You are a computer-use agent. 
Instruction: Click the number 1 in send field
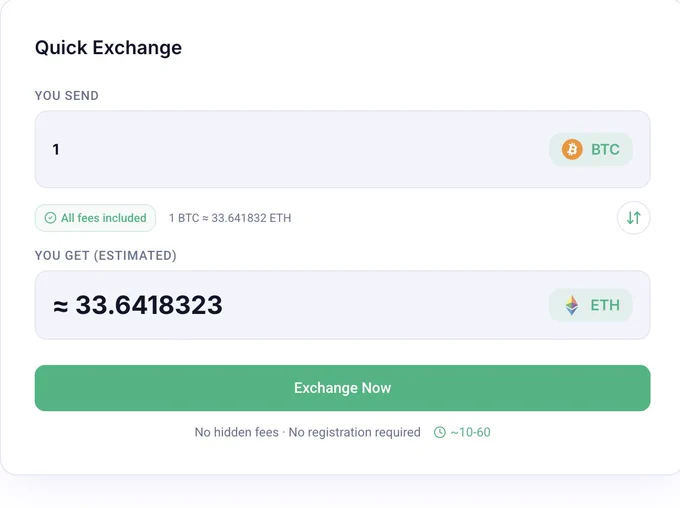56,150
